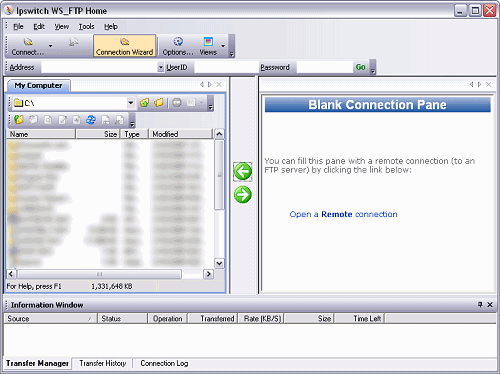Click into the Address field

click(x=99, y=67)
